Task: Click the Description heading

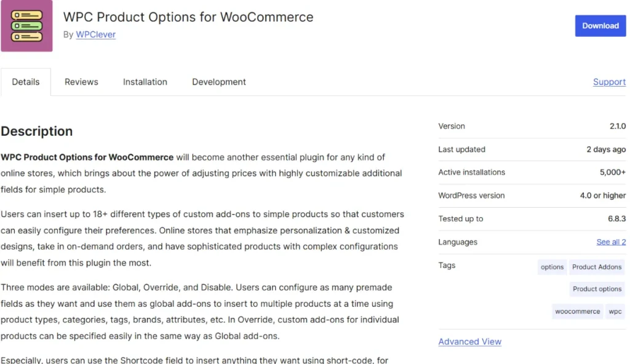Action: 37,131
